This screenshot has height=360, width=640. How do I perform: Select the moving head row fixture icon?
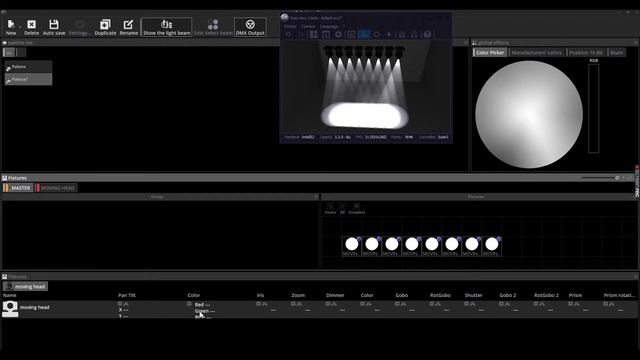(x=10, y=309)
